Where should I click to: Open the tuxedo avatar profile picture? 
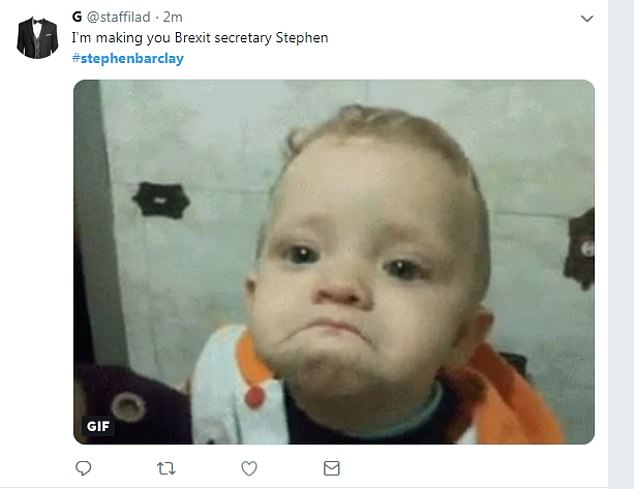(36, 37)
